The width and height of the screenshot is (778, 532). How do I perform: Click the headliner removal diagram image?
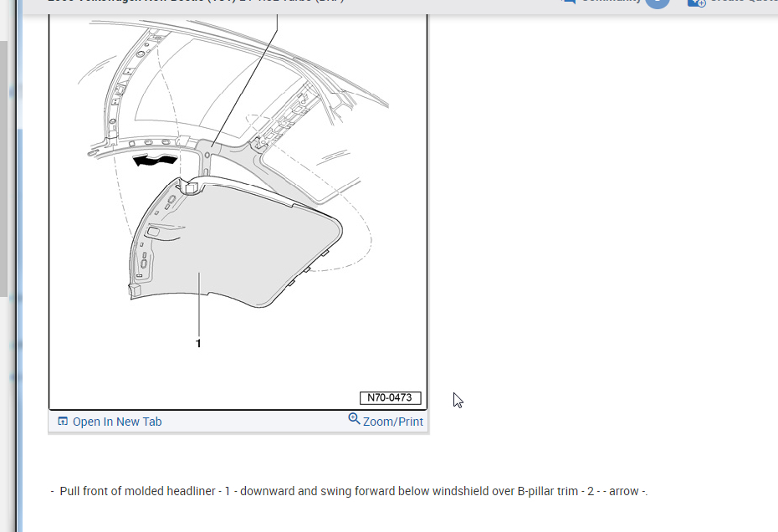tap(238, 212)
